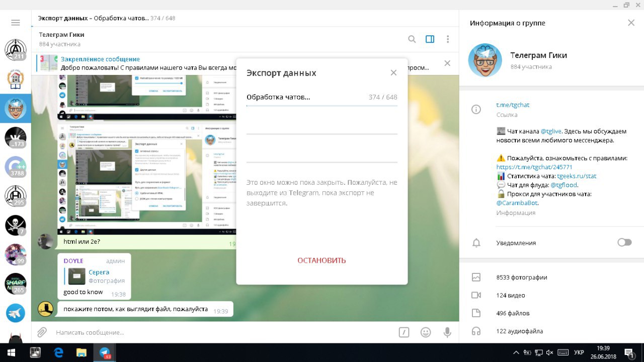Screen dimensions: 644x362
Task: Open t.me/tgchat group link
Action: click(513, 105)
